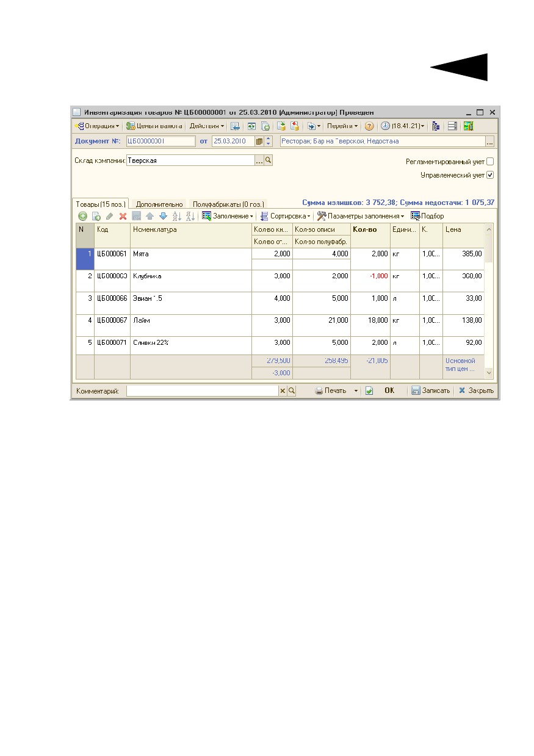Click the help question mark icon
The width and height of the screenshot is (534, 756).
(x=369, y=126)
